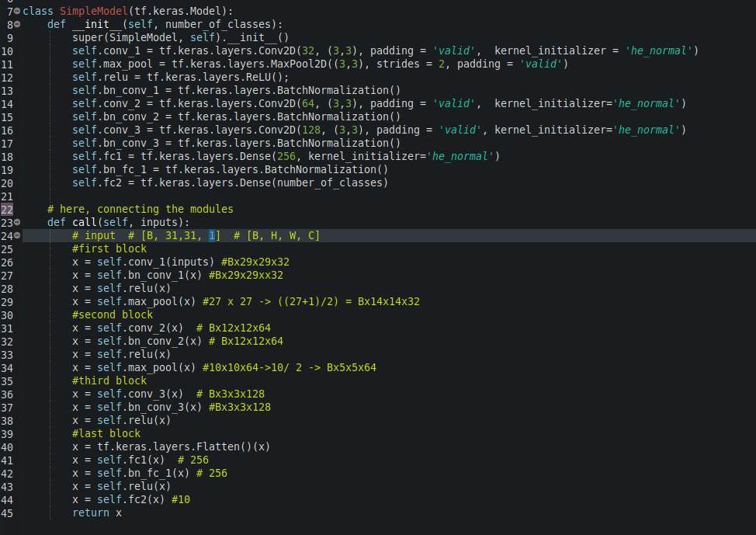Click self.fc1(x) on line 41

coord(130,460)
